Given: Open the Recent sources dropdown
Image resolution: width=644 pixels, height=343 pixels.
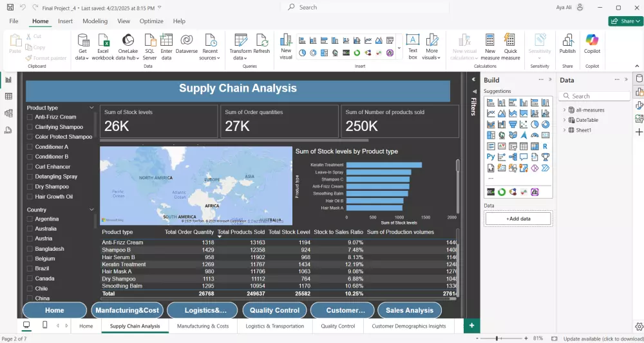Looking at the screenshot, I should coord(210,47).
